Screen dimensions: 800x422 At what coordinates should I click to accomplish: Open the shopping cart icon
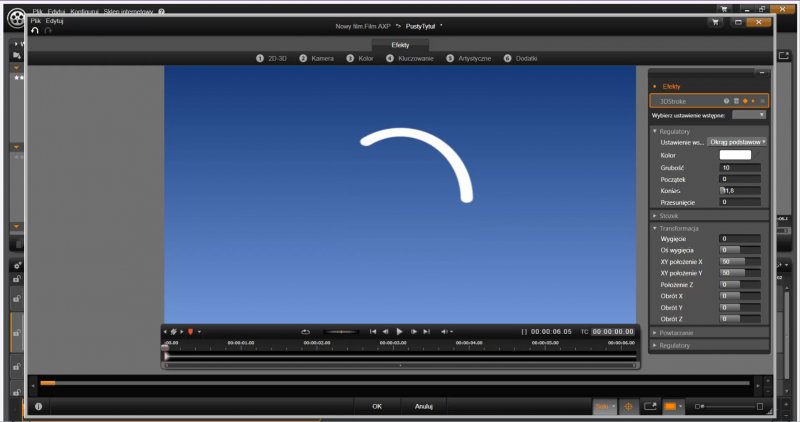click(x=715, y=22)
